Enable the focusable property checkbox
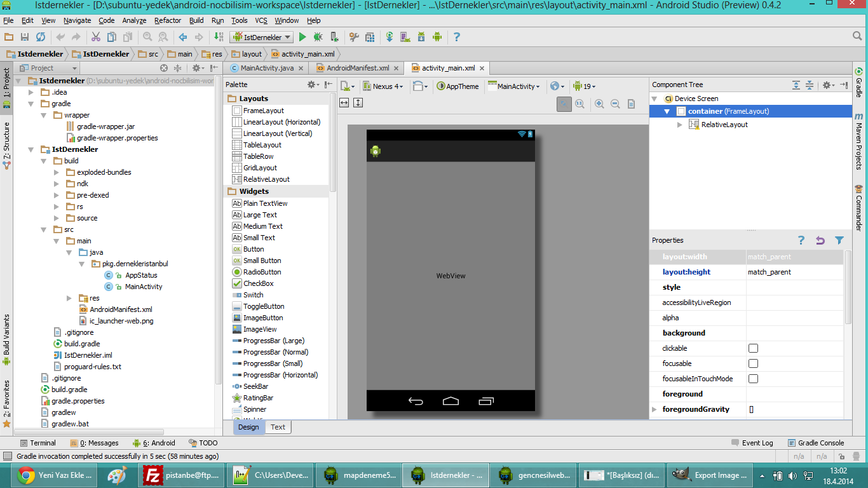The image size is (868, 488). tap(753, 363)
